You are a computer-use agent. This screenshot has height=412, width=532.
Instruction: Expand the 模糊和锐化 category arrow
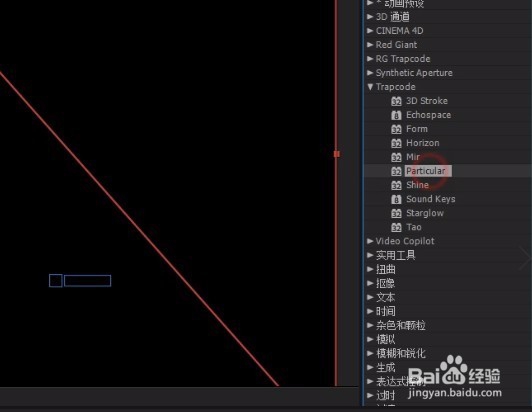(x=370, y=353)
